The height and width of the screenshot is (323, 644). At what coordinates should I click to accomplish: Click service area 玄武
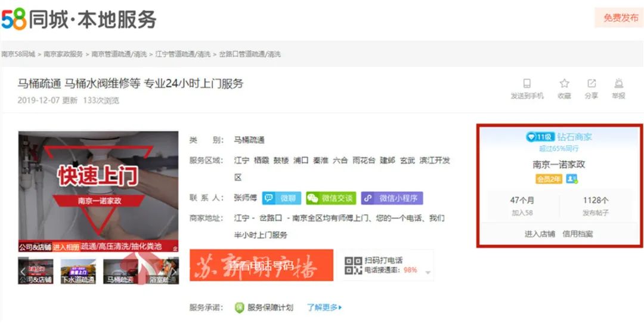point(407,161)
